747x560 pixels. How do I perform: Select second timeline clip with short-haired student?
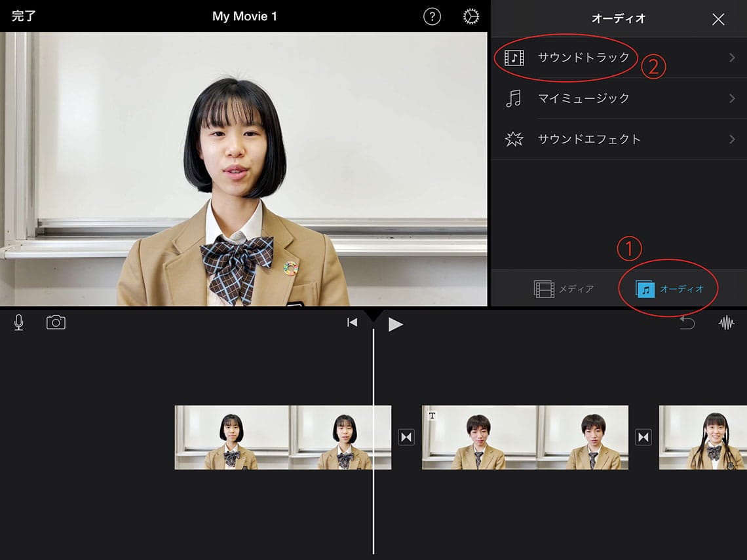tap(525, 437)
